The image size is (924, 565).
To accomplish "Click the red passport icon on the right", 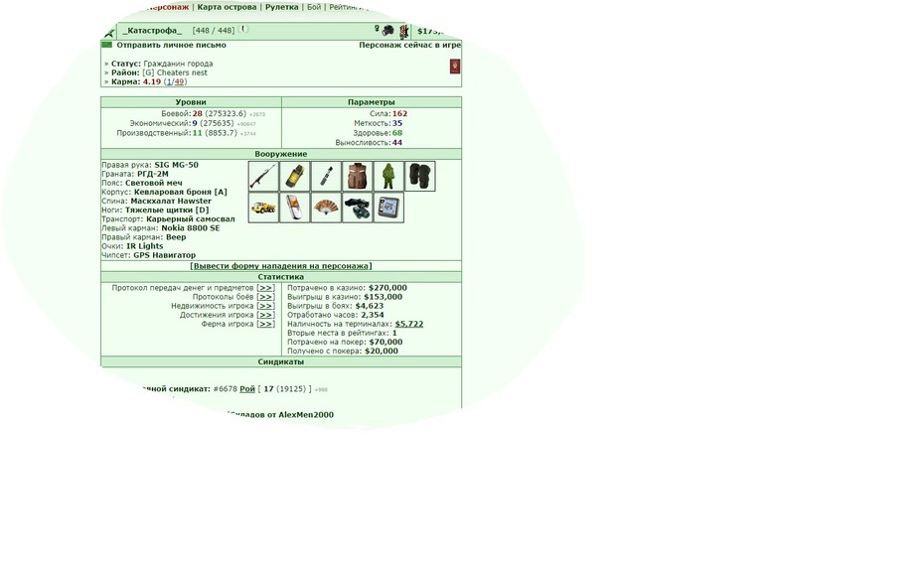I will [455, 66].
